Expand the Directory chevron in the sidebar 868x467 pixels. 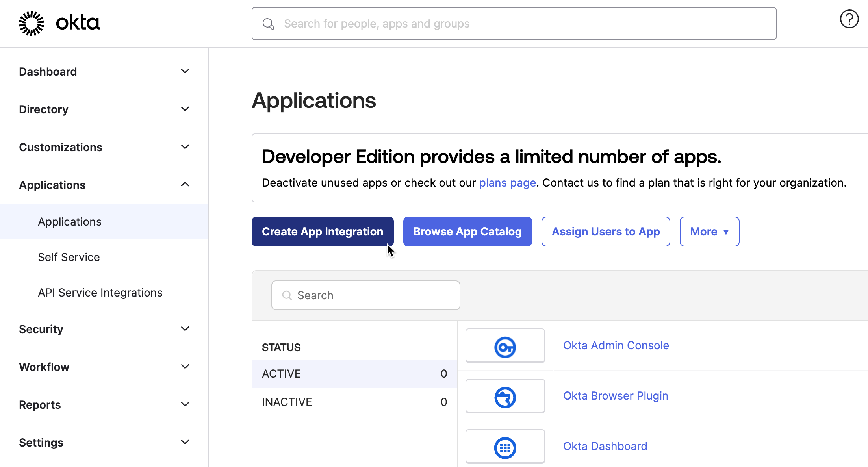pos(185,109)
